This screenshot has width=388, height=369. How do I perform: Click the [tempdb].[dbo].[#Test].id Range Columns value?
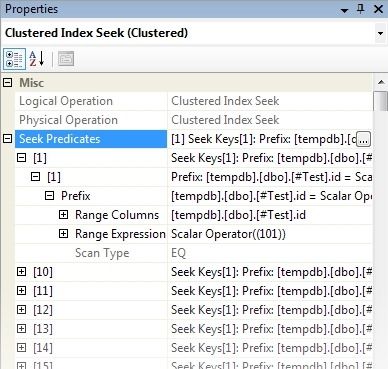[238, 215]
